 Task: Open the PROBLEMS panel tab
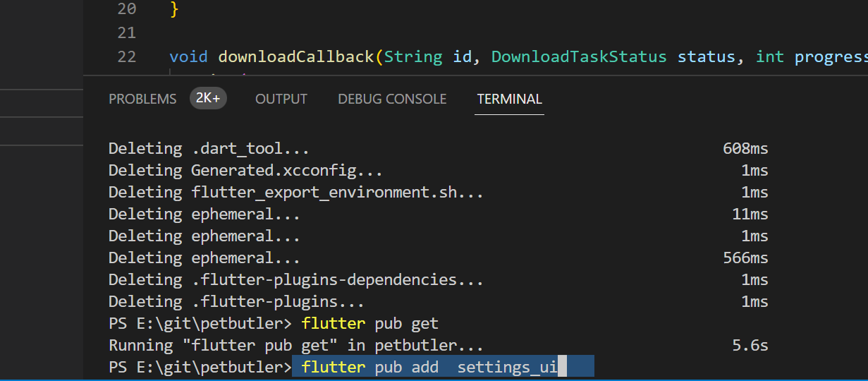(142, 99)
